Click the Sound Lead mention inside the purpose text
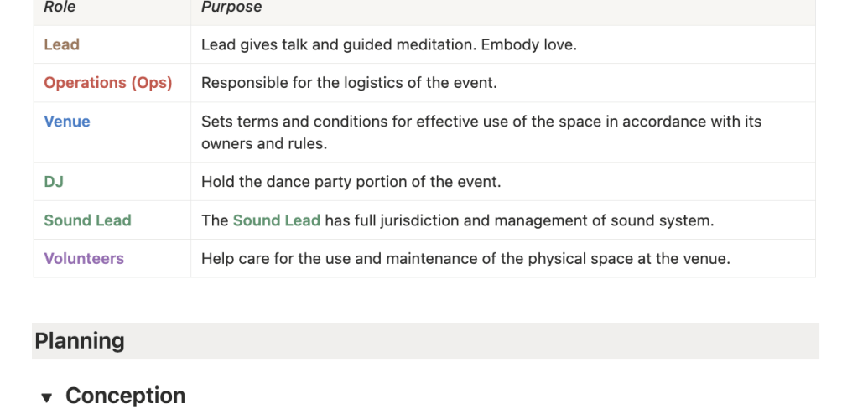The image size is (868, 419). point(277,220)
